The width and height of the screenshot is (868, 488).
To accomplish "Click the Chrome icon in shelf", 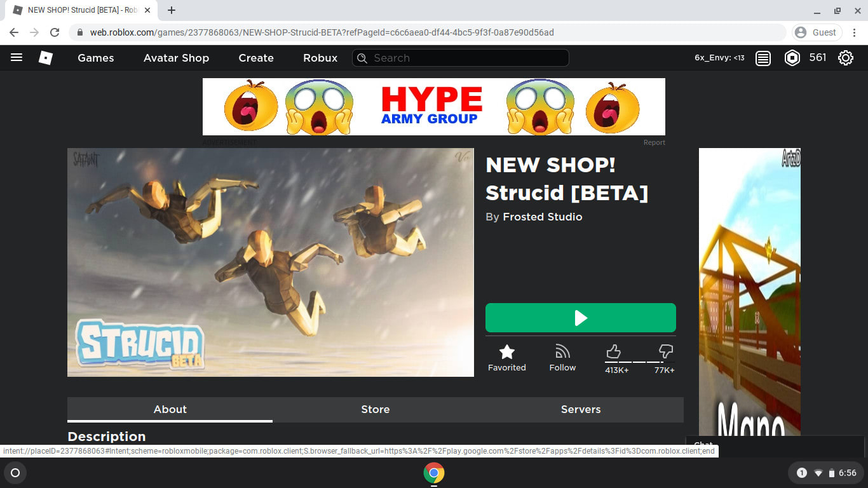I will point(434,473).
